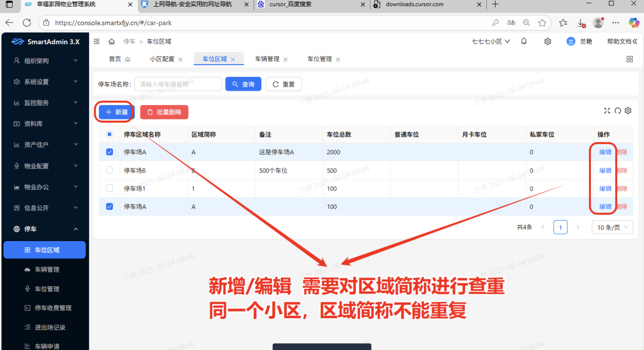Open the 七七七小区 community dropdown
This screenshot has height=350, width=644.
click(490, 41)
